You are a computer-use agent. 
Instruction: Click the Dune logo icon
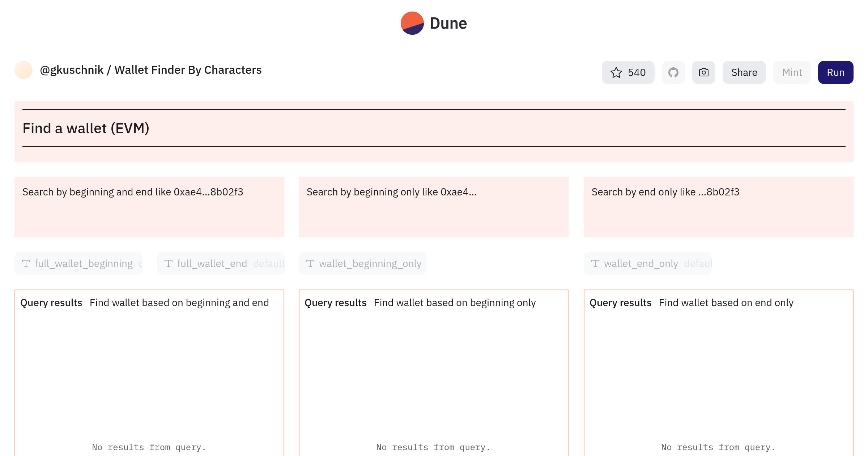[x=412, y=23]
